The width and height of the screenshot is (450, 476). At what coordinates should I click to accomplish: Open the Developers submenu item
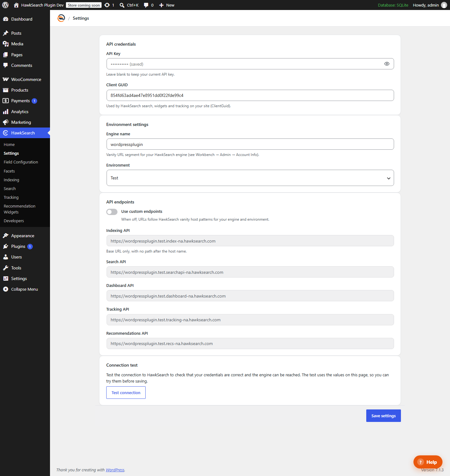(14, 221)
